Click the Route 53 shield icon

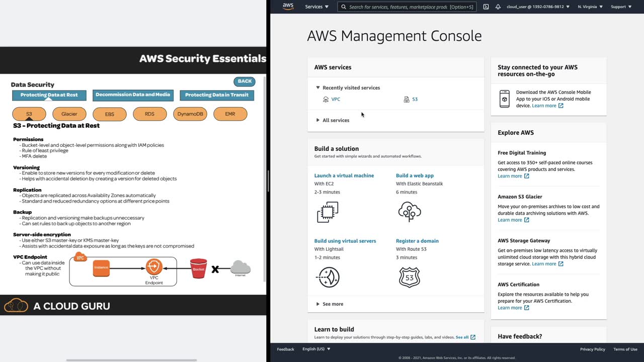409,277
